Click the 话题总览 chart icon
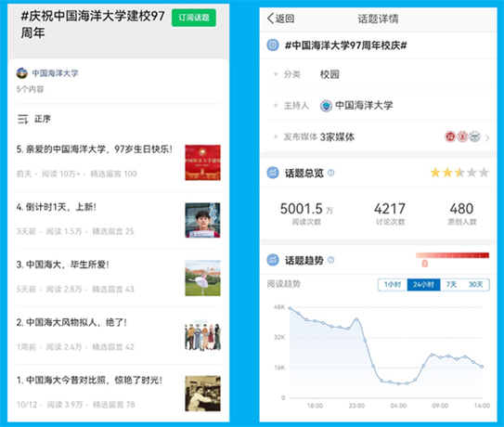Viewport: 504px width, 427px height. [273, 173]
